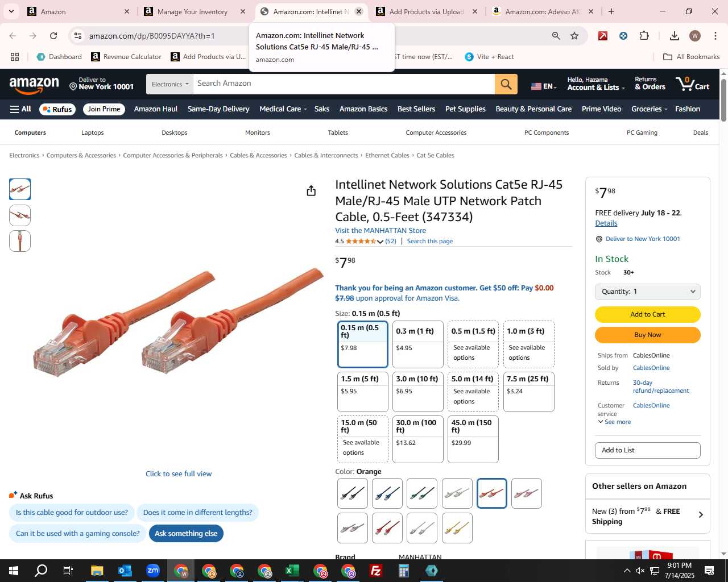Select the 0.3 m (1 ft) size option

click(x=417, y=344)
